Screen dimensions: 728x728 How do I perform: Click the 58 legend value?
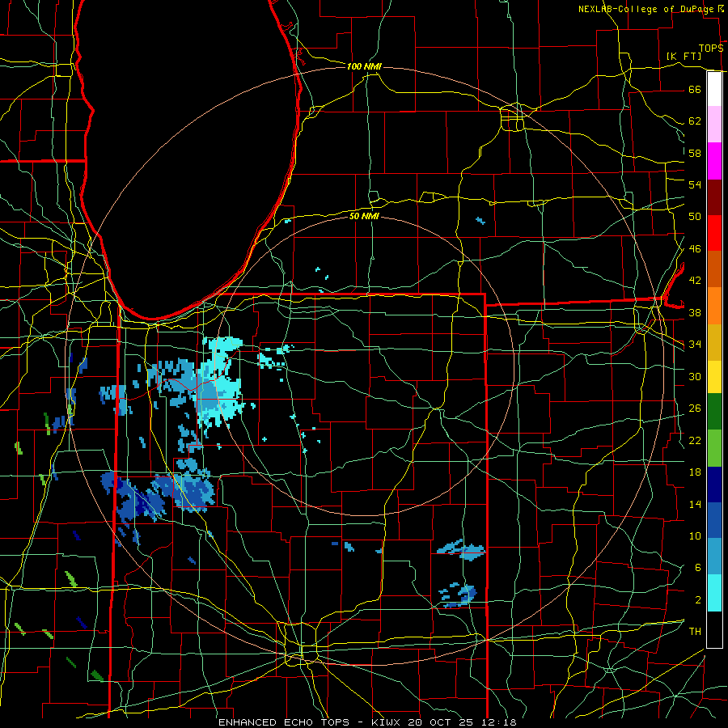coord(695,153)
